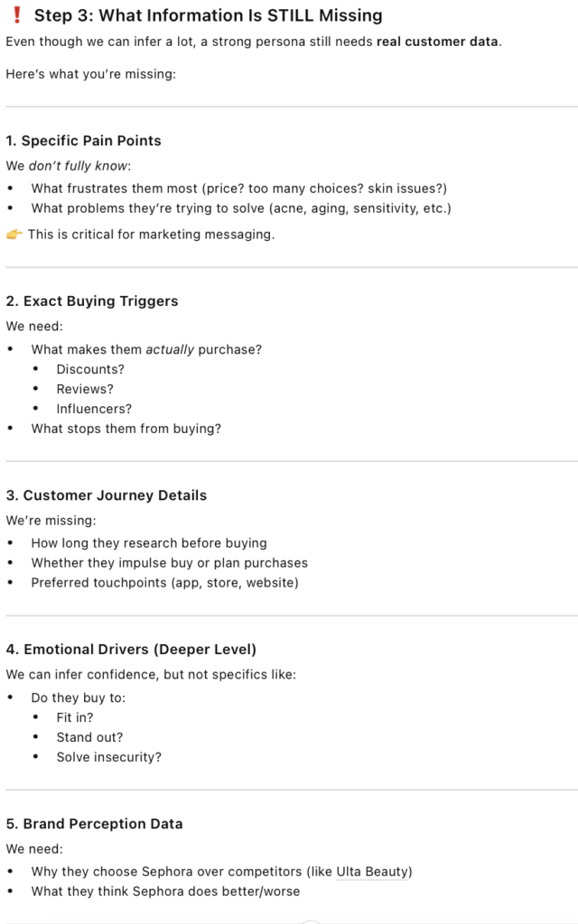
Task: Click "Preferred touchpoints (app, store, website)" line
Action: tap(164, 582)
